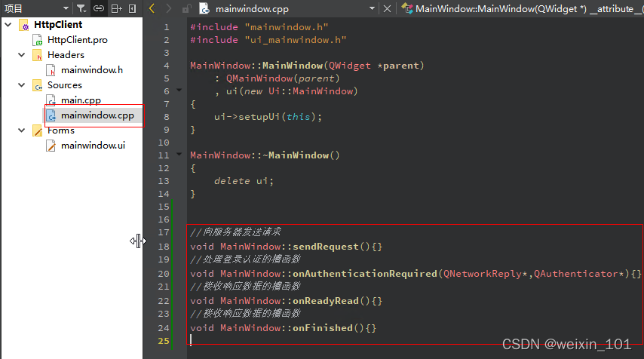The image size is (644, 359).
Task: Click sendRequest function name
Action: [325, 247]
